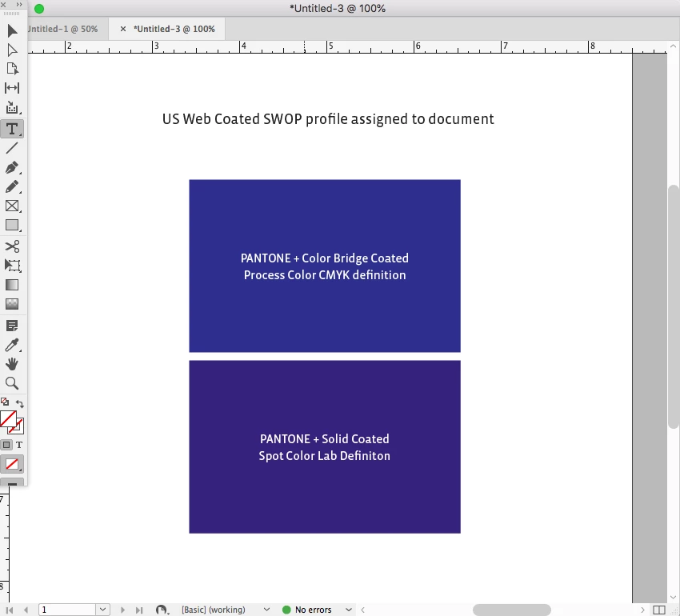The height and width of the screenshot is (616, 680).
Task: Choose the Gradient Swatch tool
Action: 12,285
